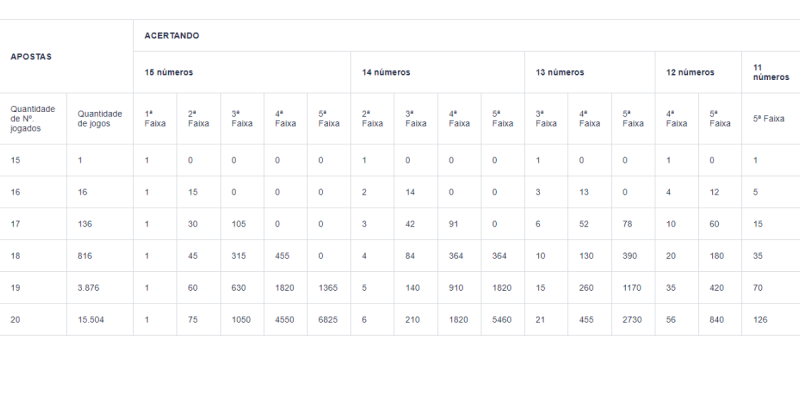Click the 4550 value cell

285,320
